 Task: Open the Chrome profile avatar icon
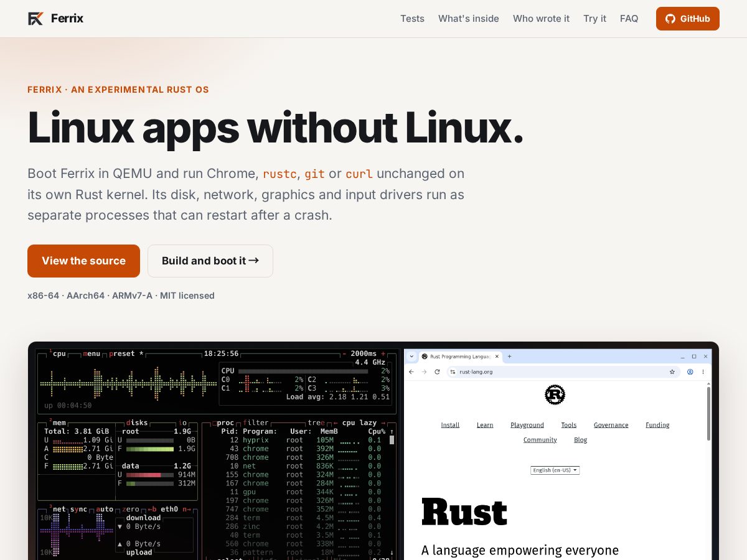click(690, 371)
